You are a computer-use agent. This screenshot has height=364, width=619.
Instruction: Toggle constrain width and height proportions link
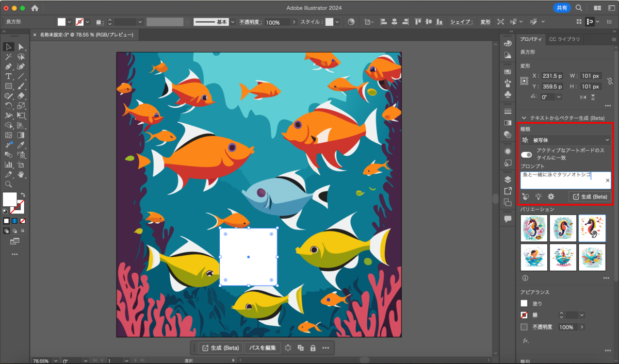tap(609, 81)
